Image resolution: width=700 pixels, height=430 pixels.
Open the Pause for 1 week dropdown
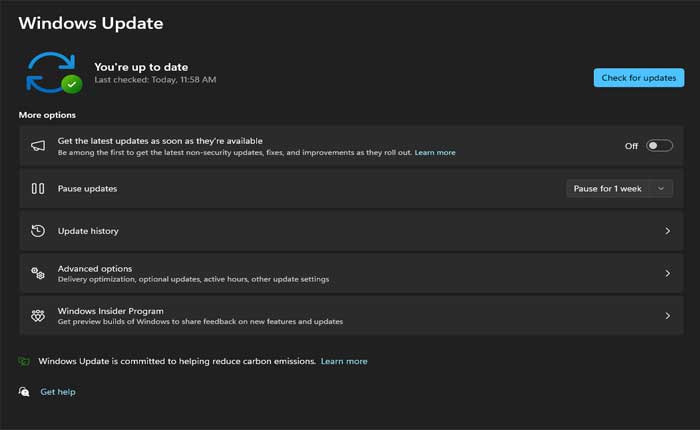[x=620, y=188]
